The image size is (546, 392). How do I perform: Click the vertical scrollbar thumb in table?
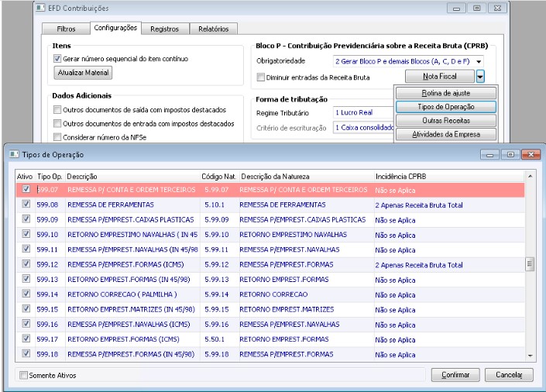tap(530, 264)
